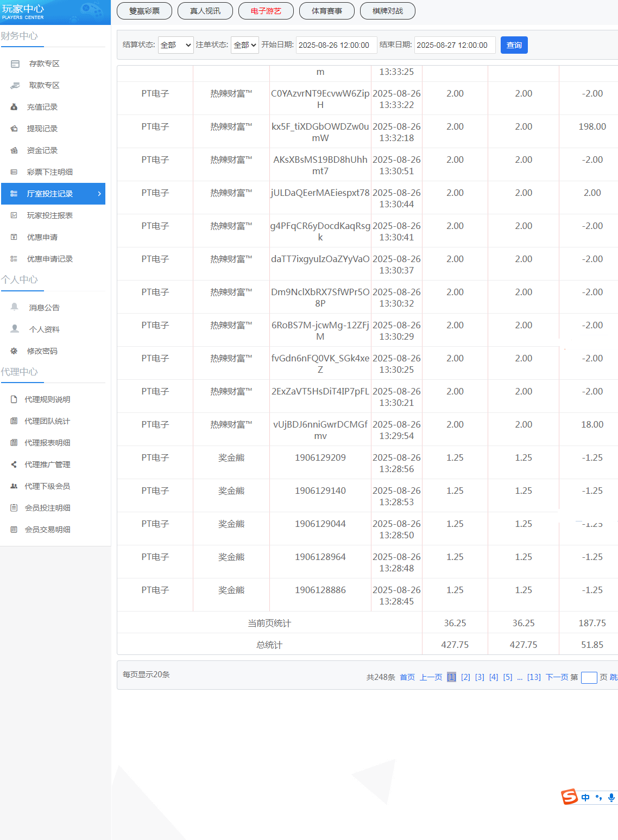Click the next page (下一页) link
Viewport: 618px width, 840px height.
pyautogui.click(x=557, y=677)
